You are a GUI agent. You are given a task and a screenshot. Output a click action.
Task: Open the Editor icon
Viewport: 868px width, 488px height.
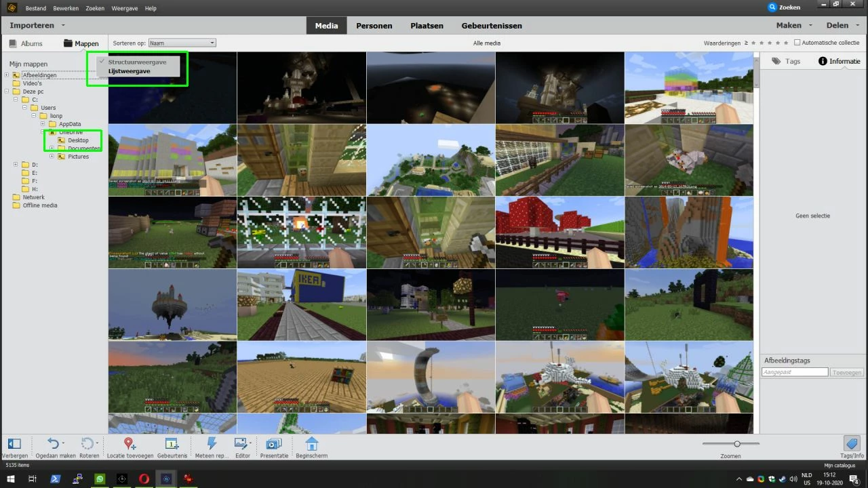pyautogui.click(x=241, y=444)
